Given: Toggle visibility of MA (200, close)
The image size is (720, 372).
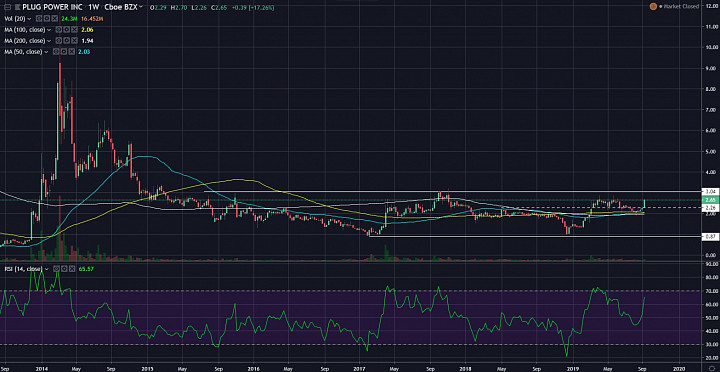Looking at the screenshot, I should click(x=58, y=40).
